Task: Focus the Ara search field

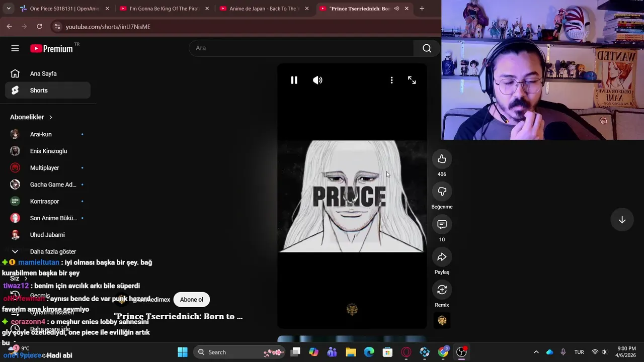Action: 301,48
